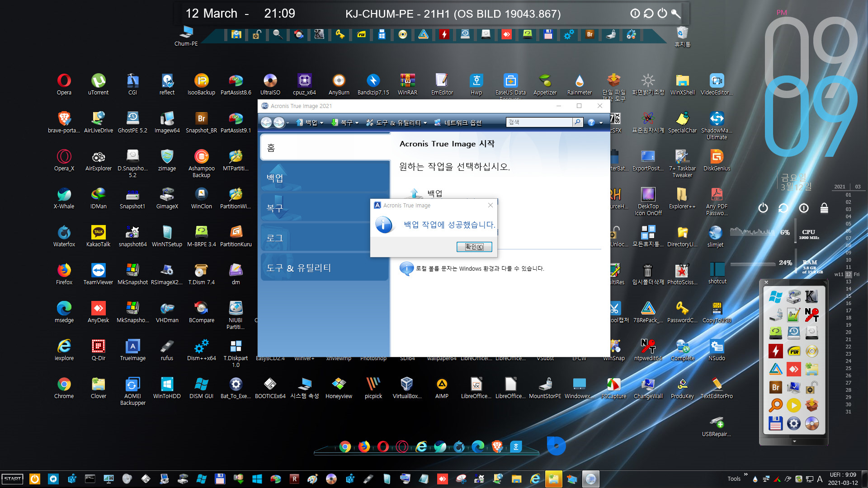Open the AnyDesk desktop icon
Viewport: 868px width, 488px height.
point(98,312)
